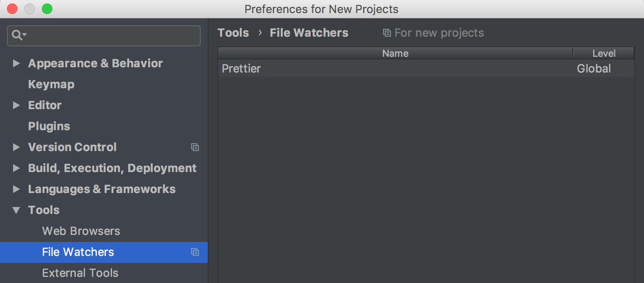Screen dimensions: 644x283
Task: Click the copy icon beside File Watchers
Action: pyautogui.click(x=195, y=252)
